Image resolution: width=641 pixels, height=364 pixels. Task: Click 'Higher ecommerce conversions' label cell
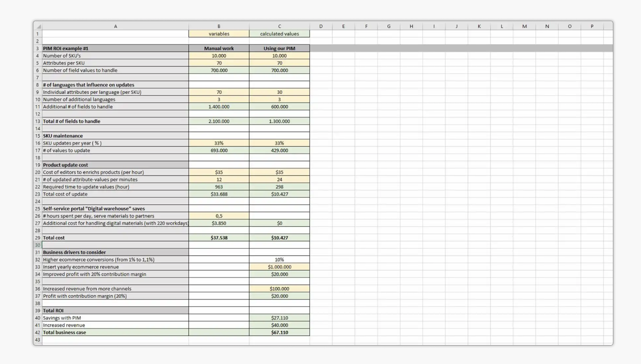[115, 260]
